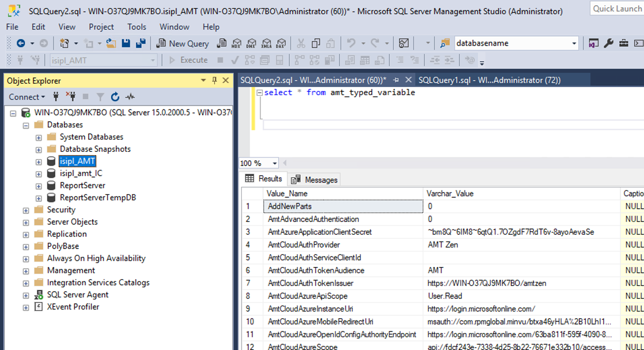Collapse the Databases folder
Image resolution: width=644 pixels, height=350 pixels.
tap(26, 126)
